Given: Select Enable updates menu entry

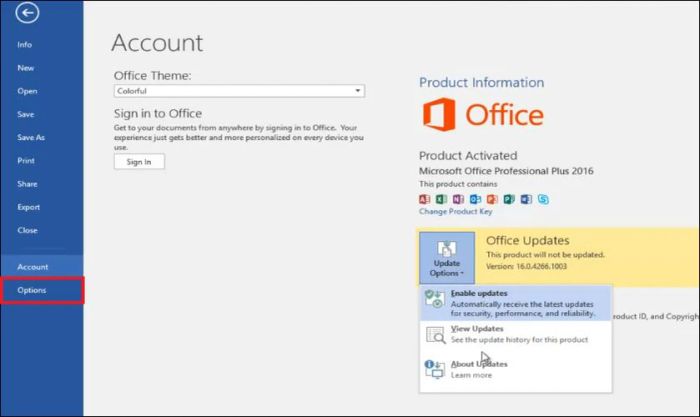Looking at the screenshot, I should tap(516, 303).
